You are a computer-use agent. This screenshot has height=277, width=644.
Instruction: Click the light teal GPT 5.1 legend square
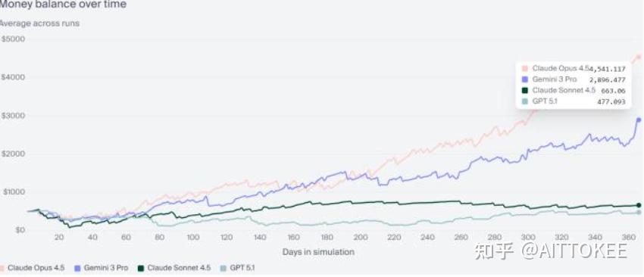click(223, 269)
